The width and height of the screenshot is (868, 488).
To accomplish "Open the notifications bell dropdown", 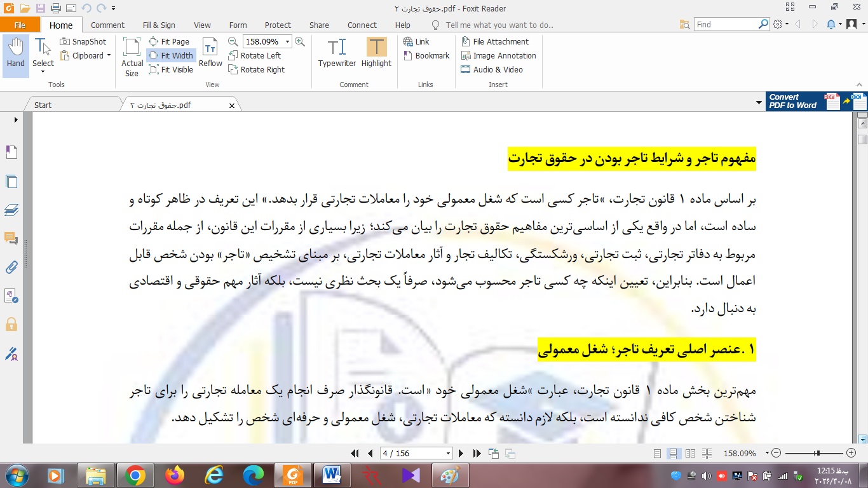I will point(834,24).
